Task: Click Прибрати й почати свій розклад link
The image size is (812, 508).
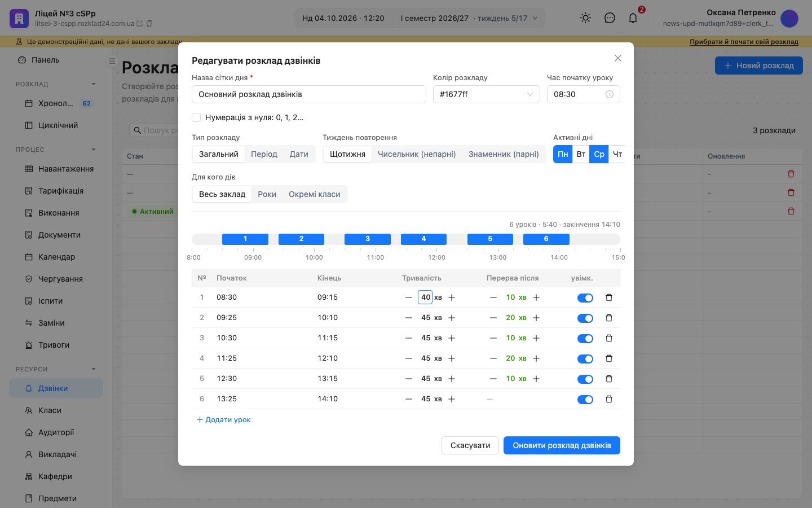Action: [x=744, y=42]
